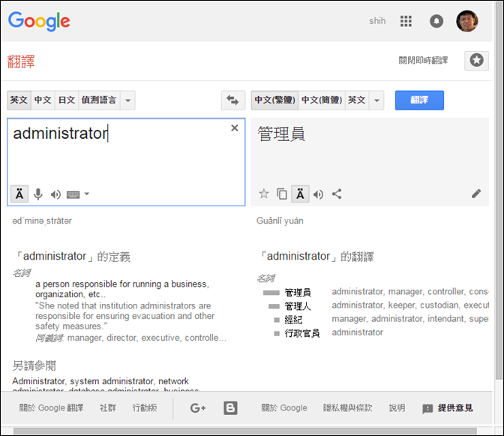
Task: Copy the translation result
Action: coord(282,194)
